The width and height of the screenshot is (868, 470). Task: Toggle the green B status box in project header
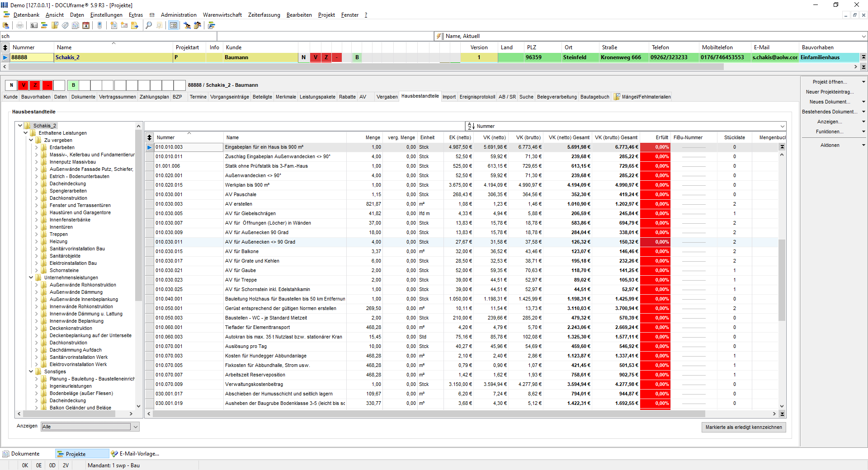click(x=73, y=85)
